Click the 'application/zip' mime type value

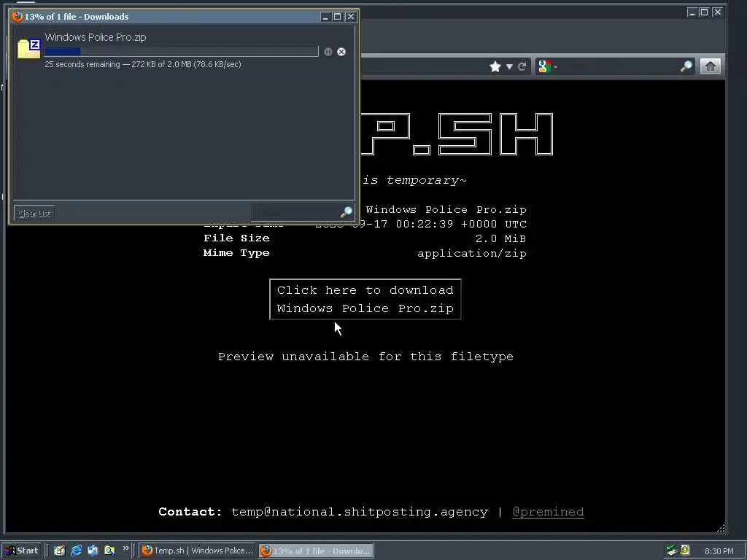coord(472,253)
